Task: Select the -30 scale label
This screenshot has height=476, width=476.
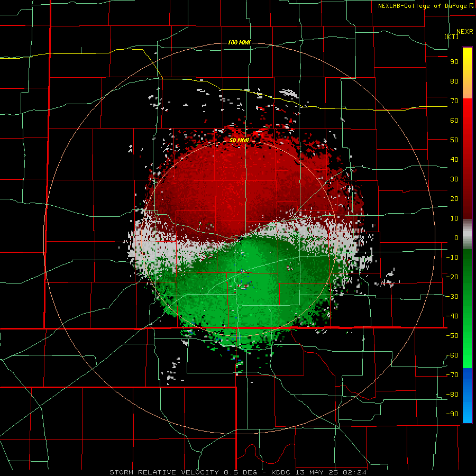Action: point(452,297)
